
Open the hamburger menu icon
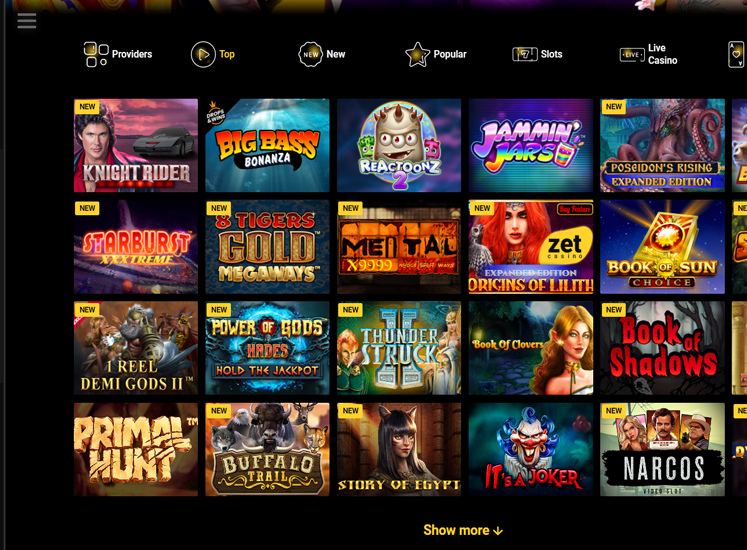pyautogui.click(x=27, y=20)
